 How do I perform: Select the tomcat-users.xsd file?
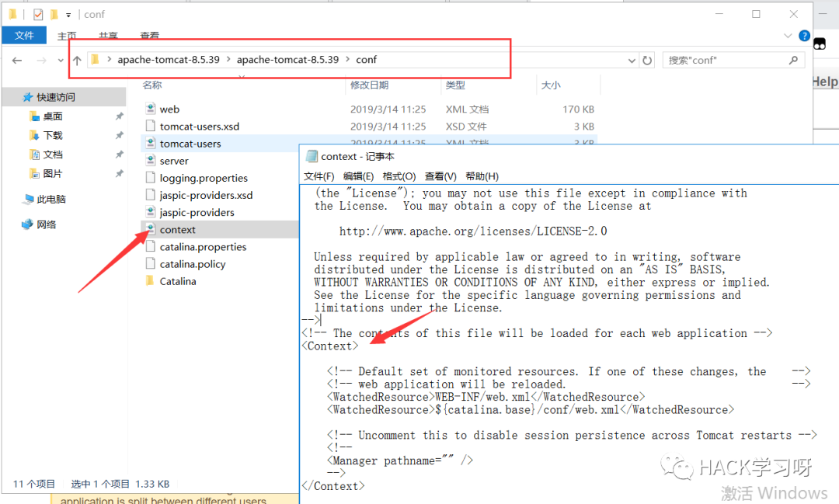click(199, 127)
